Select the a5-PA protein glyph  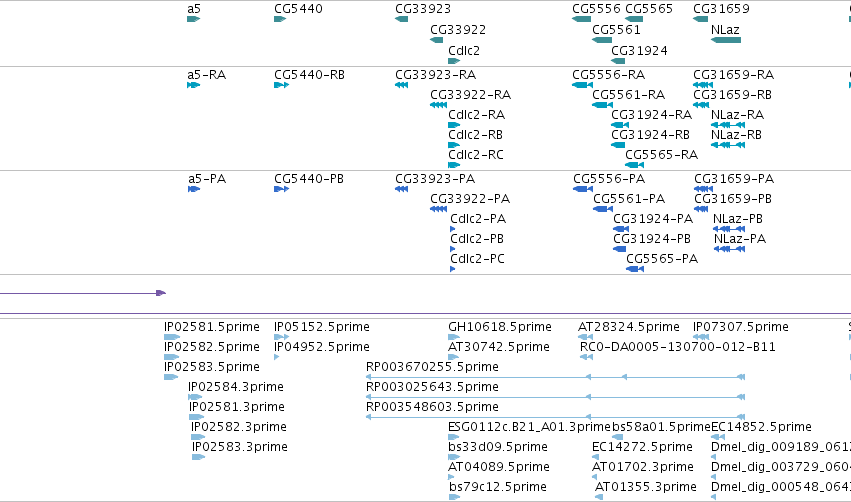click(194, 189)
